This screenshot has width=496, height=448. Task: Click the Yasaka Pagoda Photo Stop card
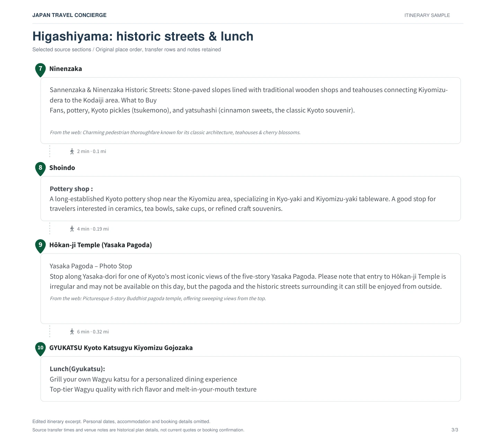point(250,289)
